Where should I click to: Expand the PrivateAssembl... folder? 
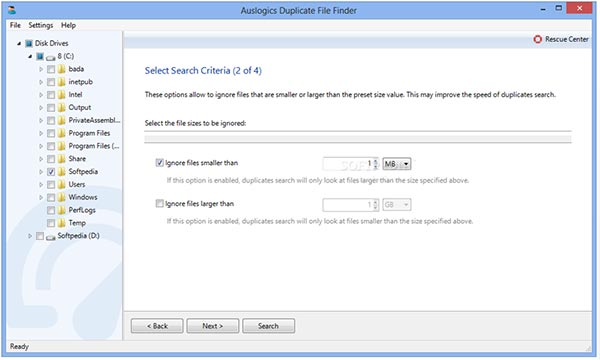click(41, 121)
